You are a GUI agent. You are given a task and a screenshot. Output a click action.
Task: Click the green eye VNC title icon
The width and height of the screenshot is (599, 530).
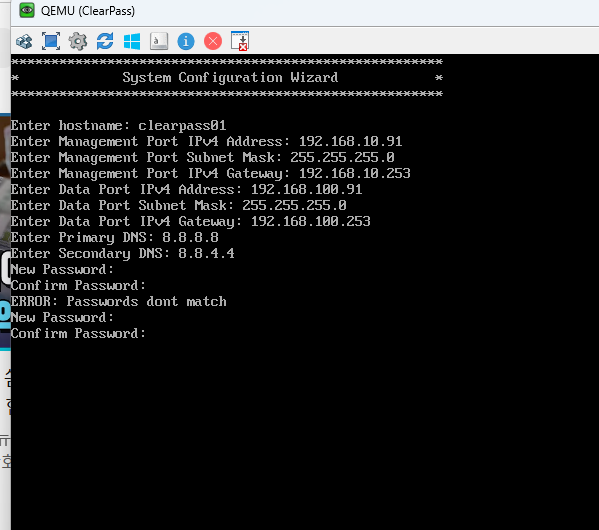[x=27, y=10]
